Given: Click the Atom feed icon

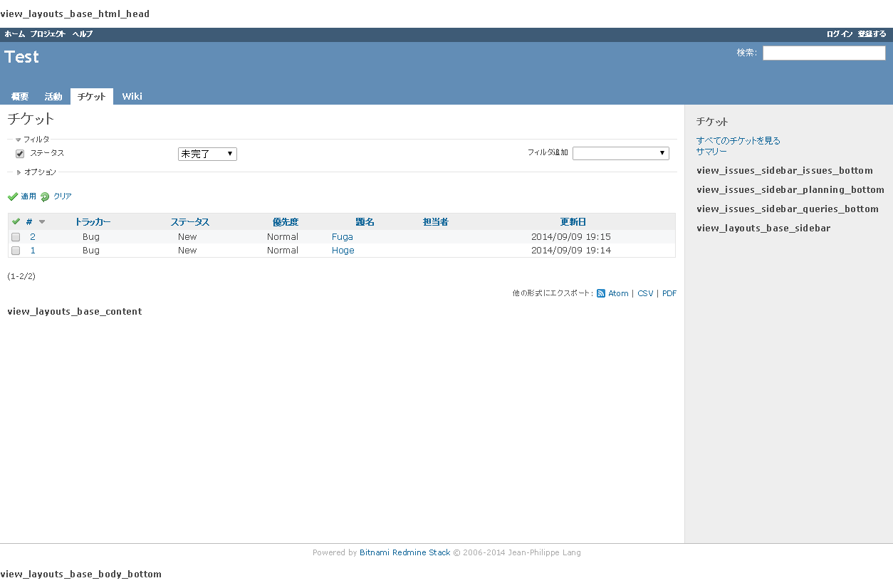Looking at the screenshot, I should pos(601,293).
